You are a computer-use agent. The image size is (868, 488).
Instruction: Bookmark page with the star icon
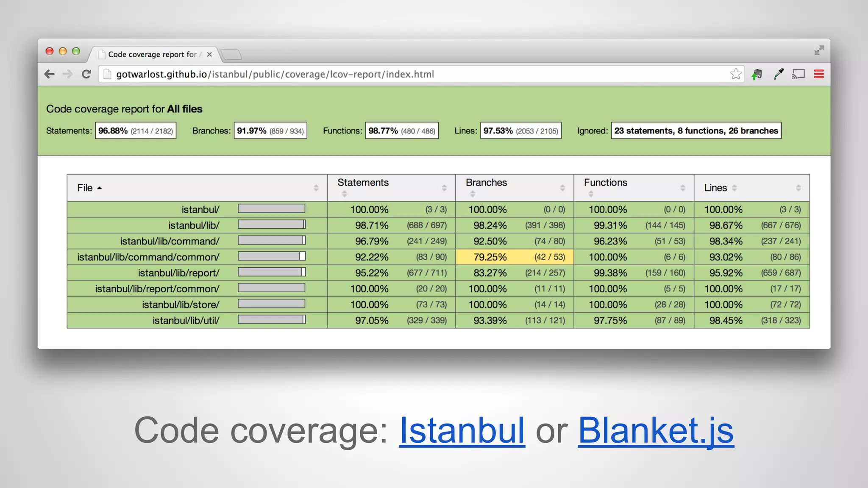736,74
